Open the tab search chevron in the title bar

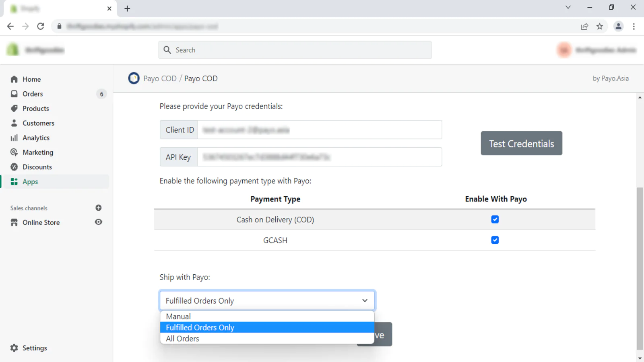568,7
